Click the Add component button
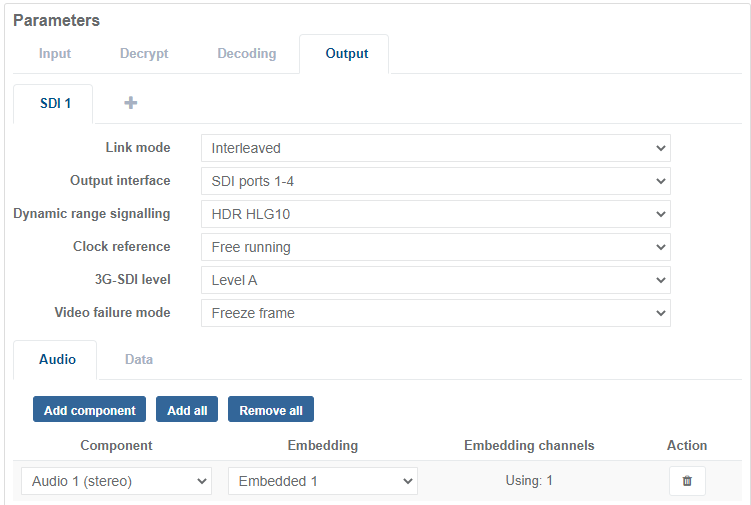The height and width of the screenshot is (505, 751). [89, 410]
